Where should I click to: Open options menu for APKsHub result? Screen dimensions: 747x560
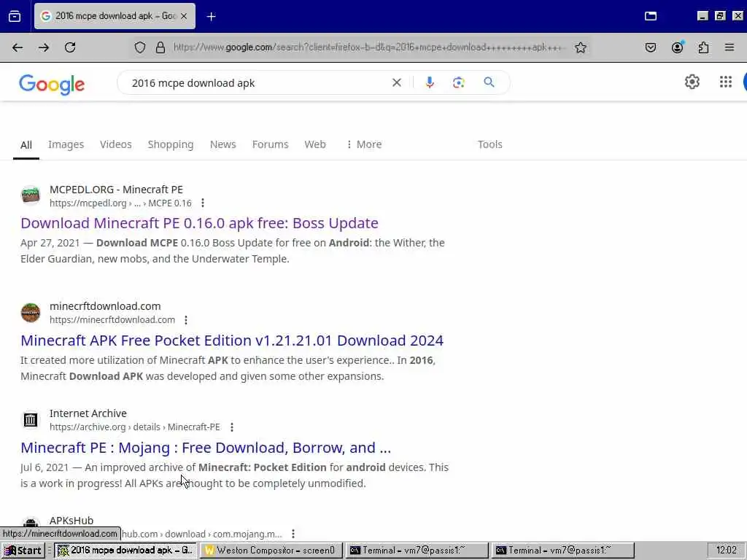pos(293,534)
